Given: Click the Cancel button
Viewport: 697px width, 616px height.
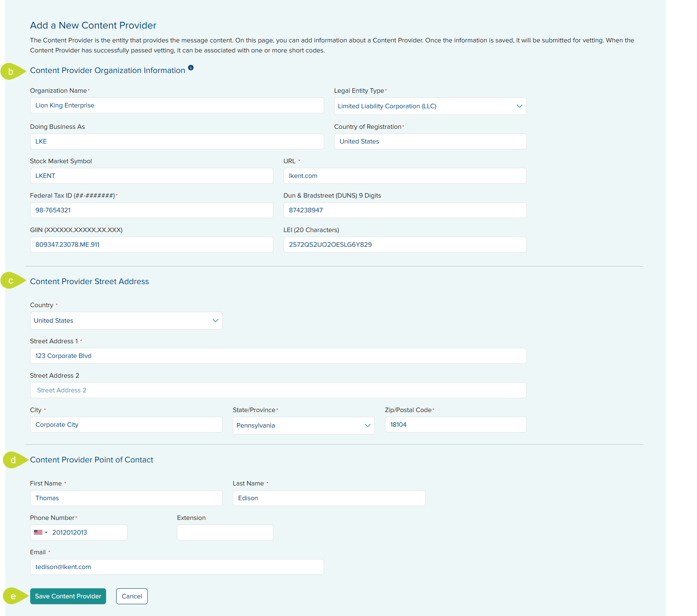Looking at the screenshot, I should coord(132,596).
